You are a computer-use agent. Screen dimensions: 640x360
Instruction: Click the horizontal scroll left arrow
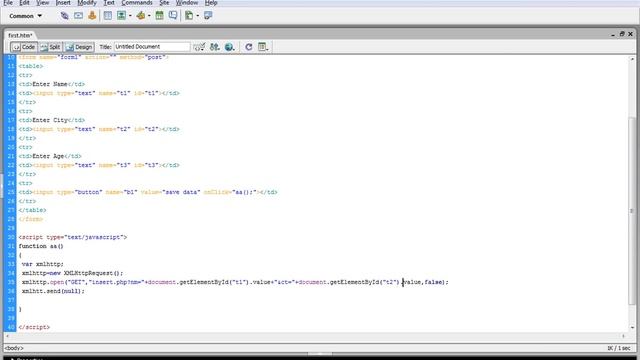point(8,336)
